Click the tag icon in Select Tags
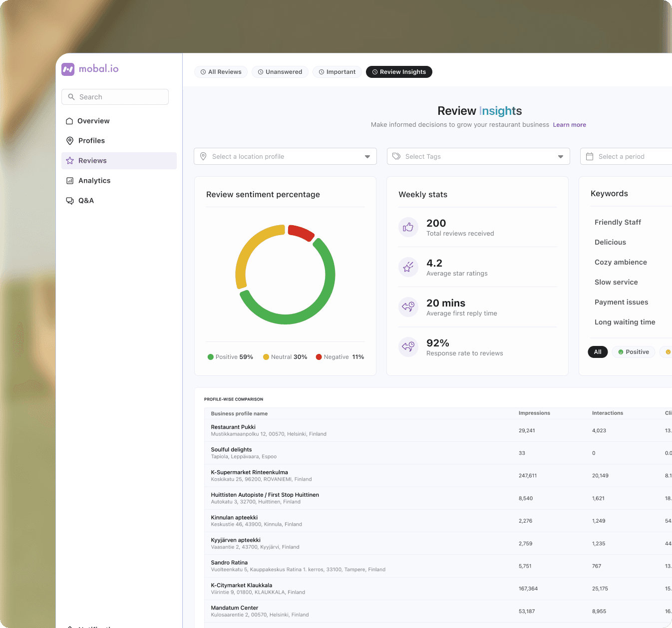672x628 pixels. coord(396,156)
